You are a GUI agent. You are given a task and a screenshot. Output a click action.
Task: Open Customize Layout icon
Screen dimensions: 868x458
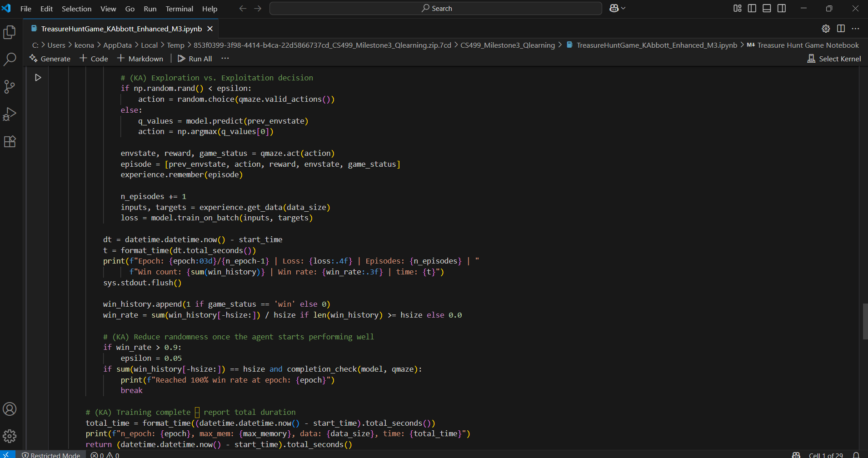tap(738, 8)
